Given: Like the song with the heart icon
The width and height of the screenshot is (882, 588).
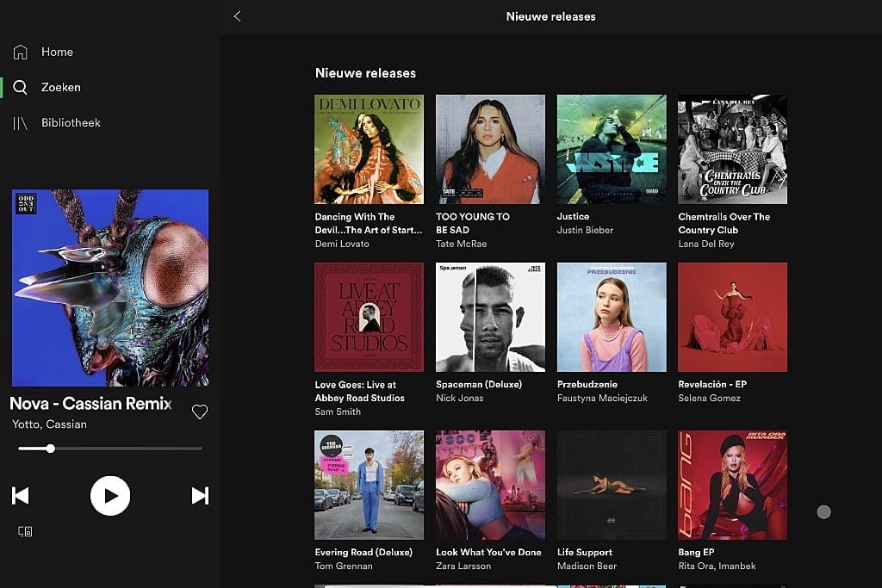Looking at the screenshot, I should (x=200, y=412).
